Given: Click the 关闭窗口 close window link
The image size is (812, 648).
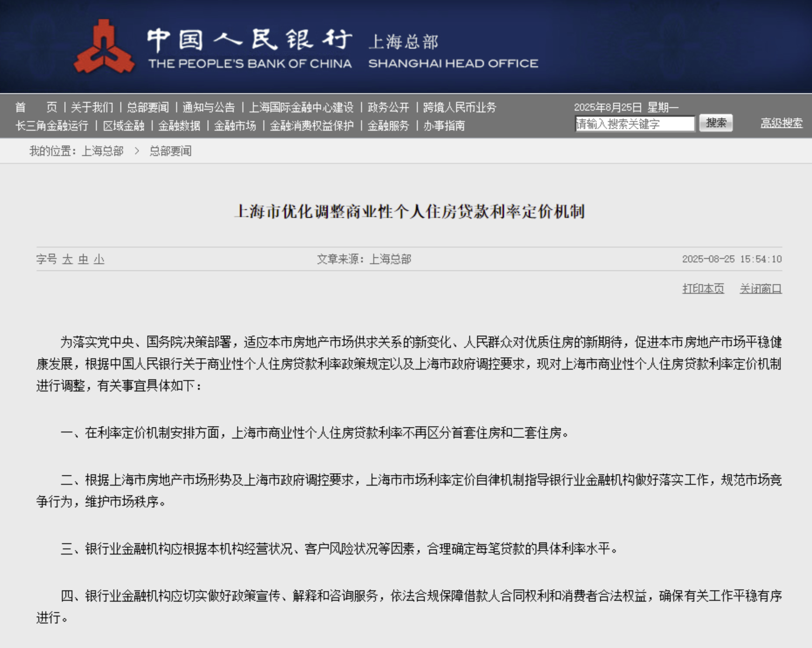Looking at the screenshot, I should [761, 289].
